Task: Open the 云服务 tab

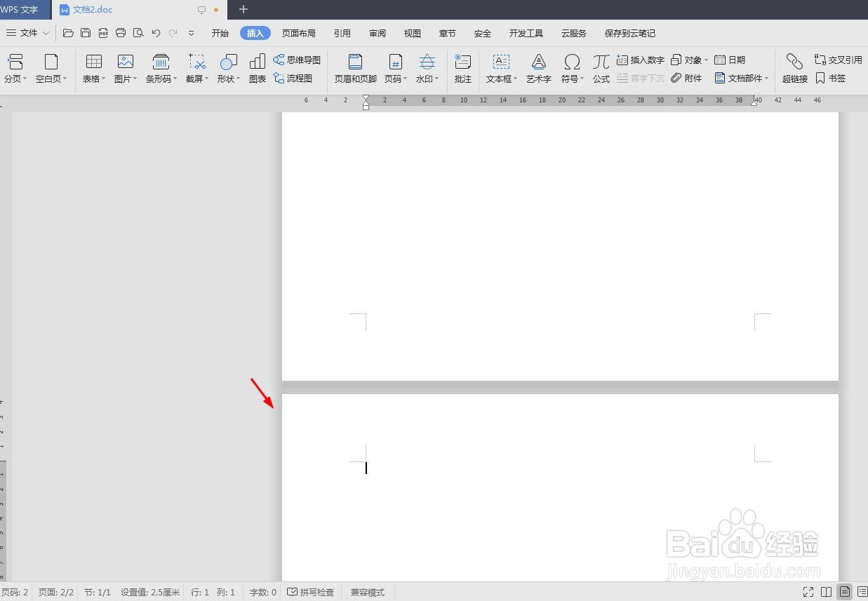Action: 574,33
